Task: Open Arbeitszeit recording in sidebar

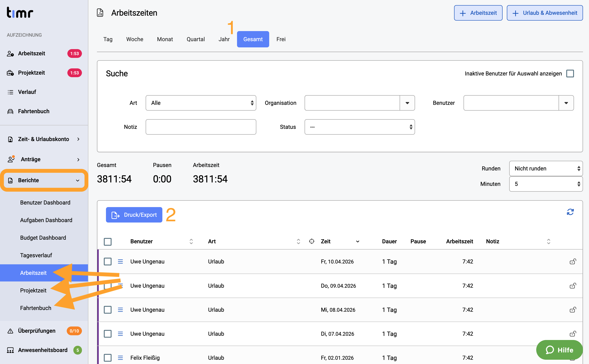Action: point(31,53)
